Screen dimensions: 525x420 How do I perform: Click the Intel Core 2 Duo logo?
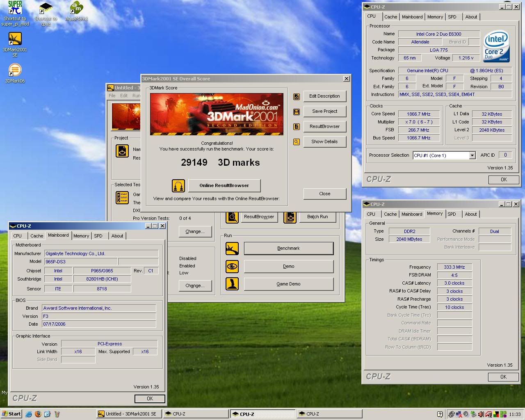tap(496, 46)
